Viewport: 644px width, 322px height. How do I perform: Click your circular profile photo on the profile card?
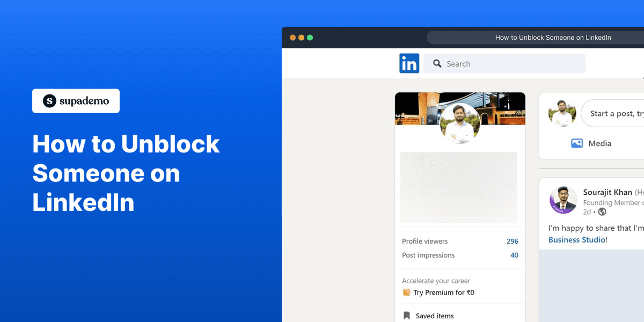[460, 123]
